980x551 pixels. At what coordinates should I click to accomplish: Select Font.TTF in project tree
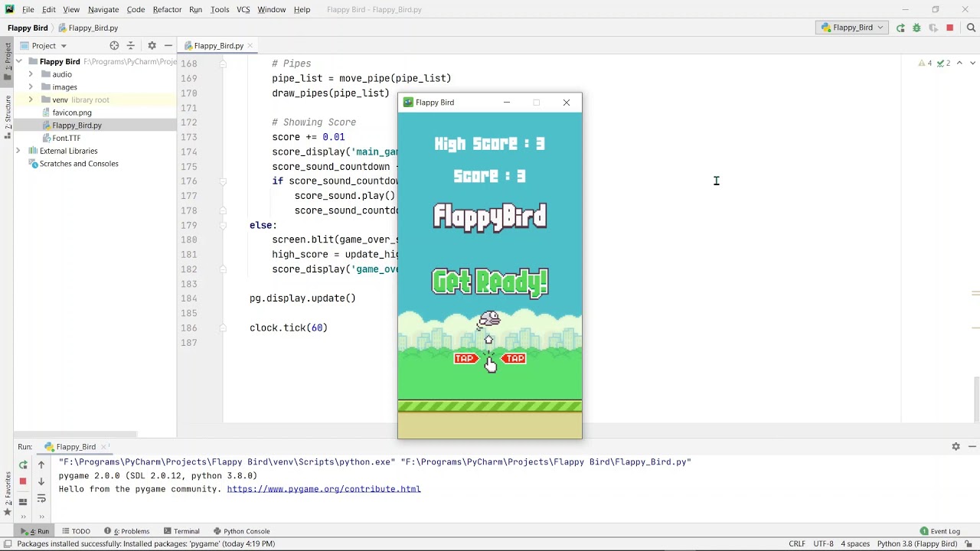pos(66,138)
